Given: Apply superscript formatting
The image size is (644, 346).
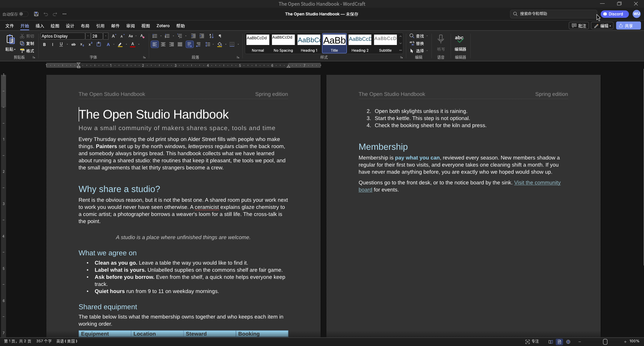Looking at the screenshot, I should click(x=90, y=44).
